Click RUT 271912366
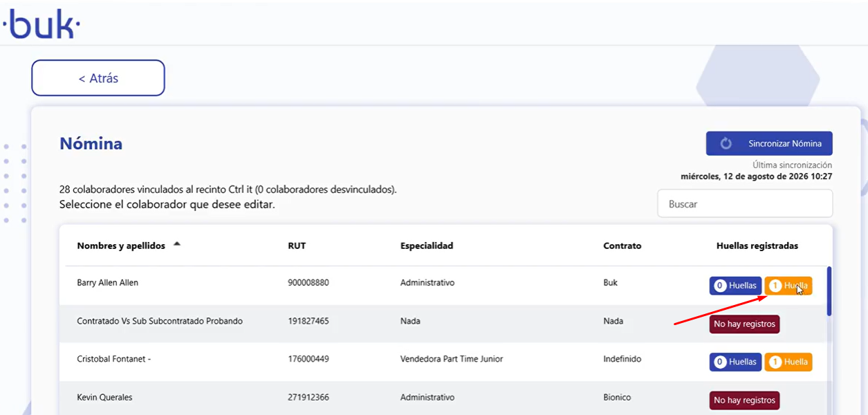 point(308,398)
